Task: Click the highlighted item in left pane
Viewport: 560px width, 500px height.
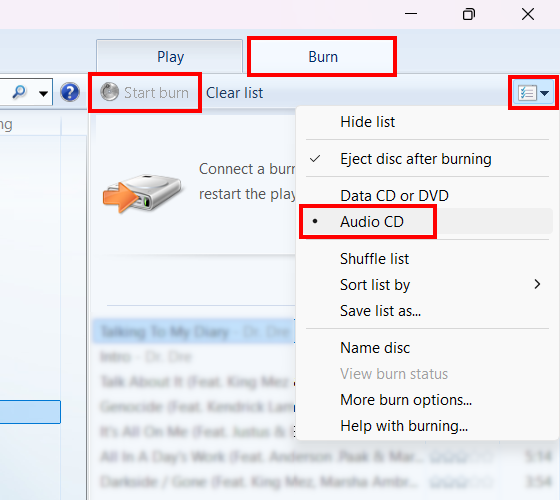Action: click(30, 412)
